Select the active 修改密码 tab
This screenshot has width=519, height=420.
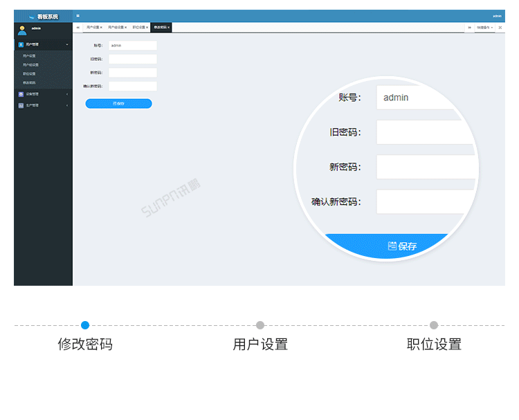[x=161, y=28]
